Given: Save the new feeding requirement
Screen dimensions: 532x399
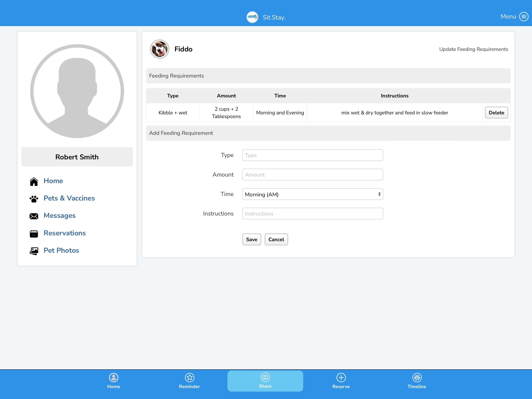Looking at the screenshot, I should coord(252,239).
